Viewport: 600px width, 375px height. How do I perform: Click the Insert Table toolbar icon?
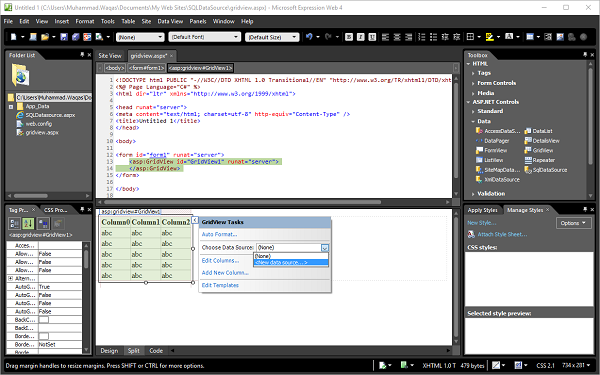(530, 37)
